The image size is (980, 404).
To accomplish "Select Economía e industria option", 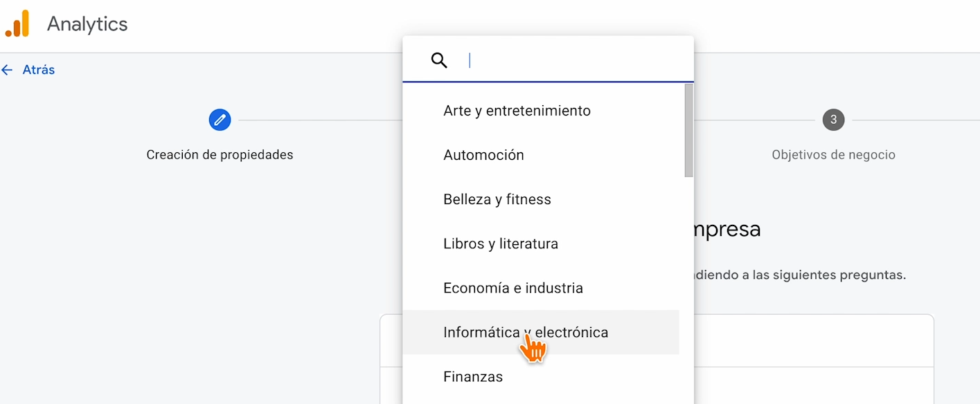I will pos(513,288).
